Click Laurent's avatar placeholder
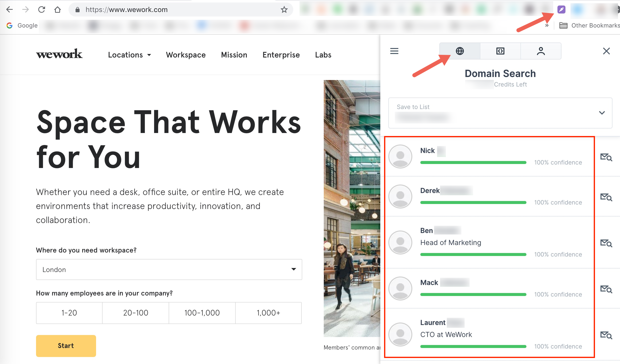The height and width of the screenshot is (364, 620). (x=400, y=334)
